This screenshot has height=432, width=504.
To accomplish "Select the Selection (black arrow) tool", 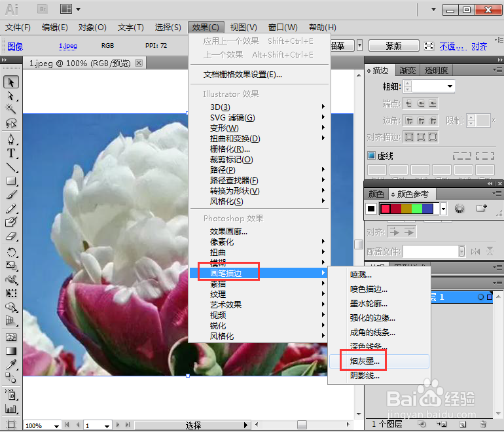I will point(11,82).
